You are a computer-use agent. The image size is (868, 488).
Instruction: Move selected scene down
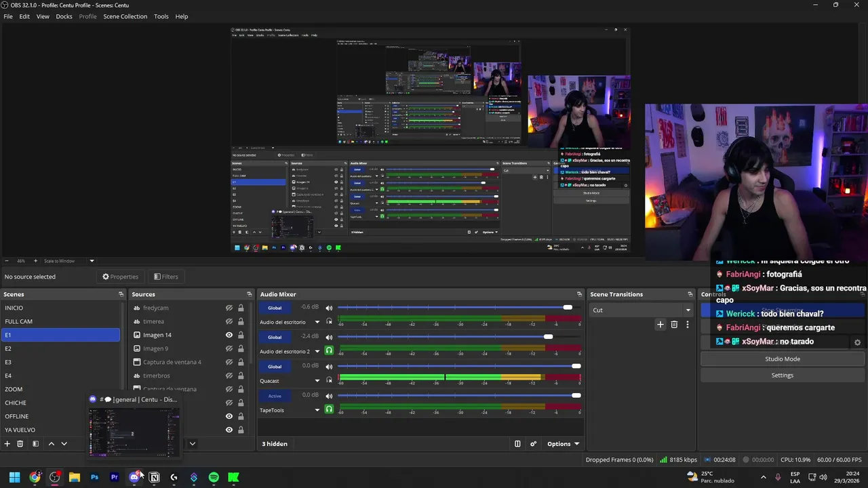click(x=64, y=444)
